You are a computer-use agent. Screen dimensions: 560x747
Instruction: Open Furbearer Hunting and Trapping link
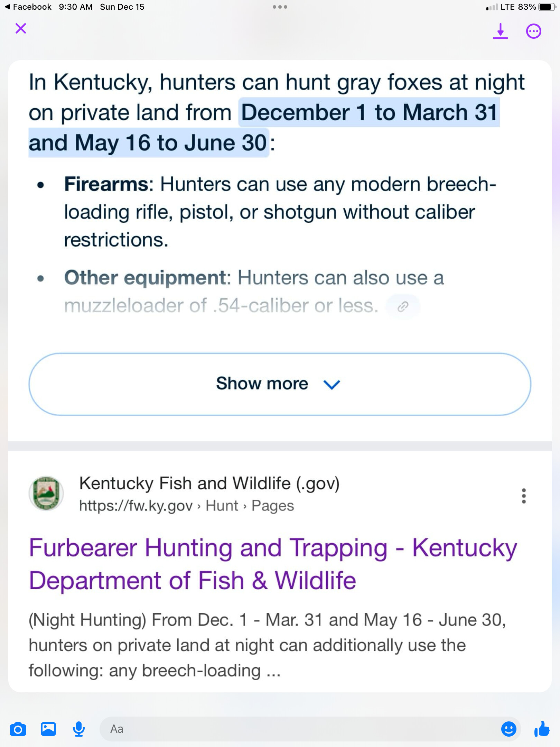click(273, 564)
